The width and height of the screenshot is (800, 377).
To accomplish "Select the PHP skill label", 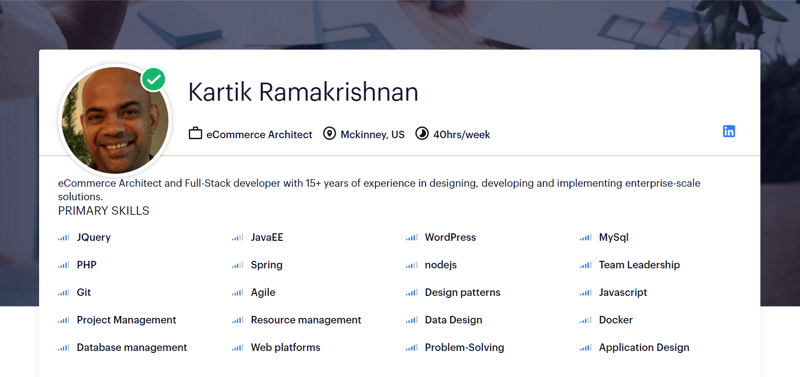I will click(87, 265).
